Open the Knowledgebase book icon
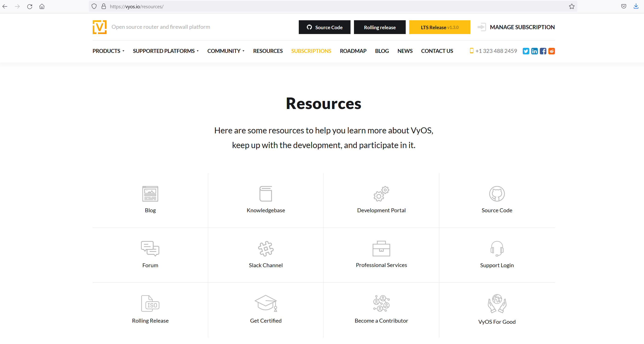Viewport: 644px width, 344px height. 265,194
